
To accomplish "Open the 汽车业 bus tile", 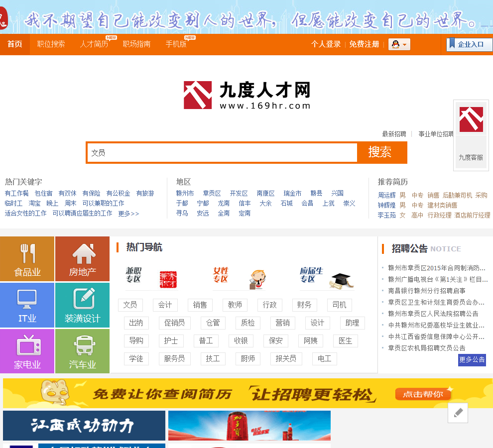I will pyautogui.click(x=82, y=351).
